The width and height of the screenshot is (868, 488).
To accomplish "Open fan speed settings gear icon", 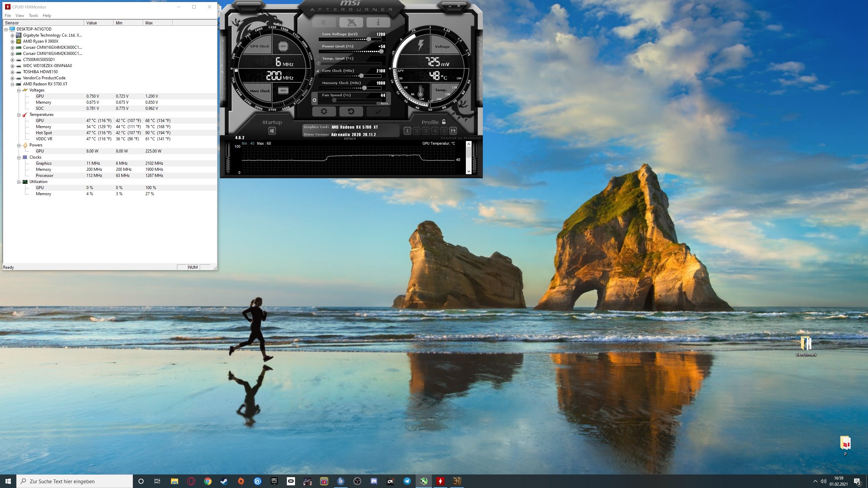I will tap(314, 100).
